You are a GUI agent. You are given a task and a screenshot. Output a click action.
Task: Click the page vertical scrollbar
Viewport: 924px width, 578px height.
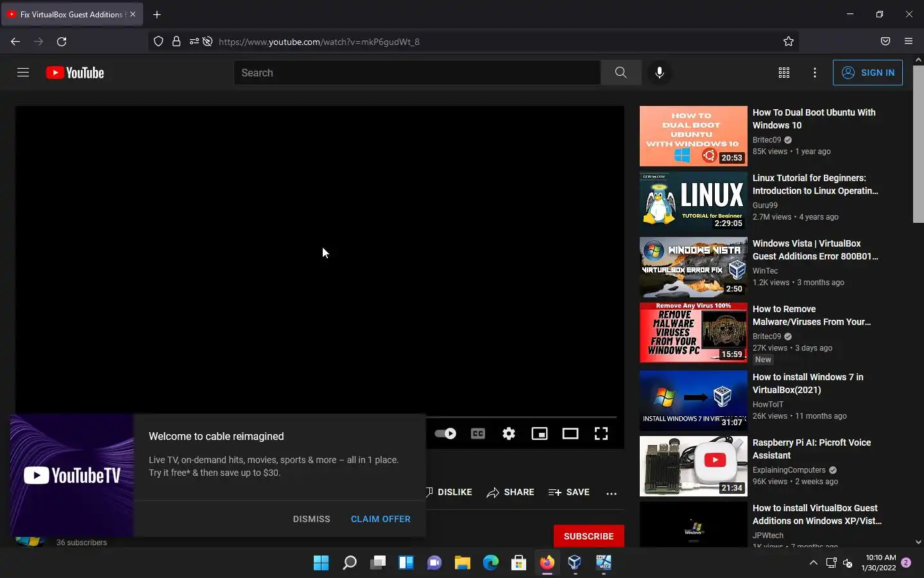(x=918, y=144)
